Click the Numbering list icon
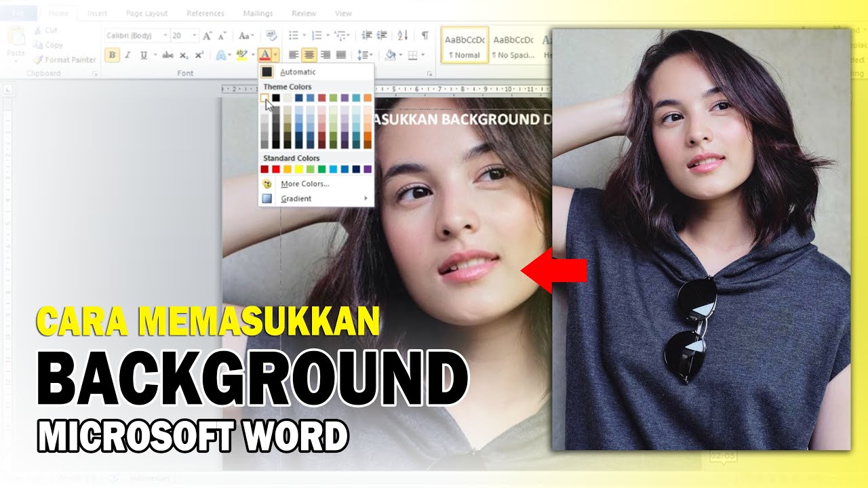 tap(316, 35)
